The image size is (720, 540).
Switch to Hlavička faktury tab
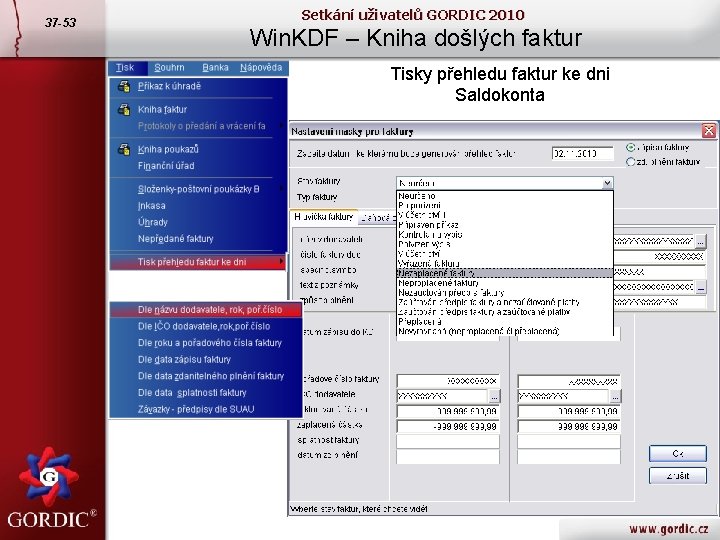(324, 217)
